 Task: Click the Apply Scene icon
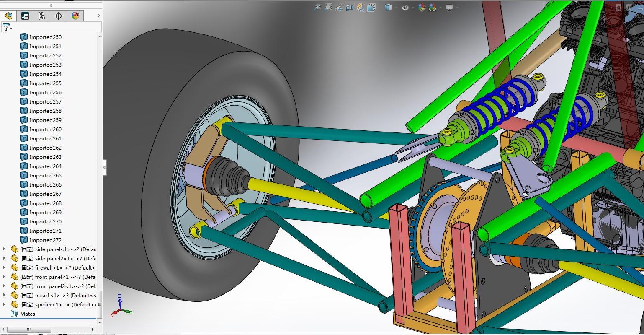[433, 8]
